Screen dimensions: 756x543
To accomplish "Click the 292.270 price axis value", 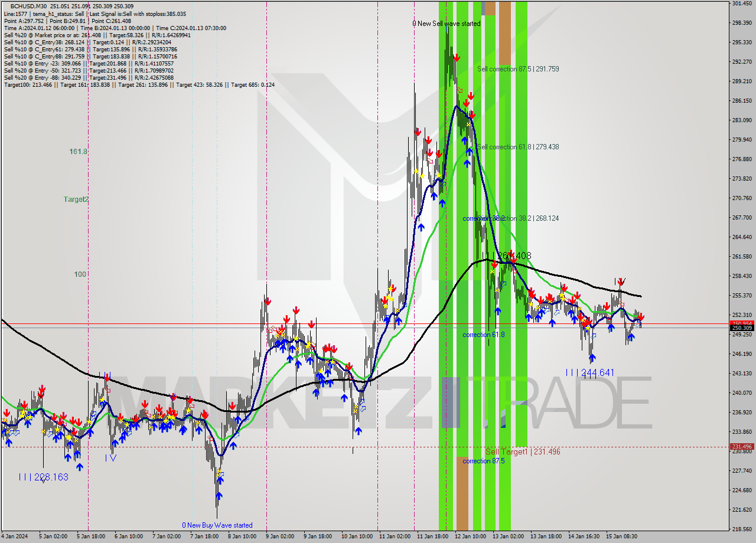I will tap(742, 61).
